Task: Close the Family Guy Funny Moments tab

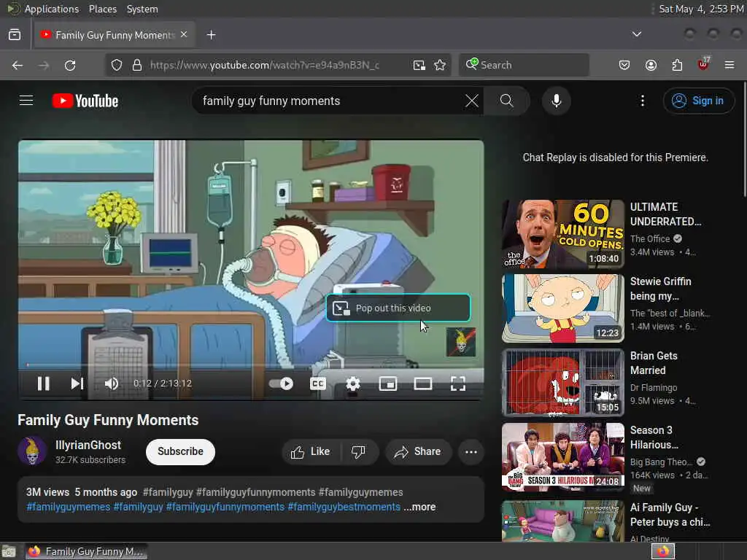Action: click(184, 35)
